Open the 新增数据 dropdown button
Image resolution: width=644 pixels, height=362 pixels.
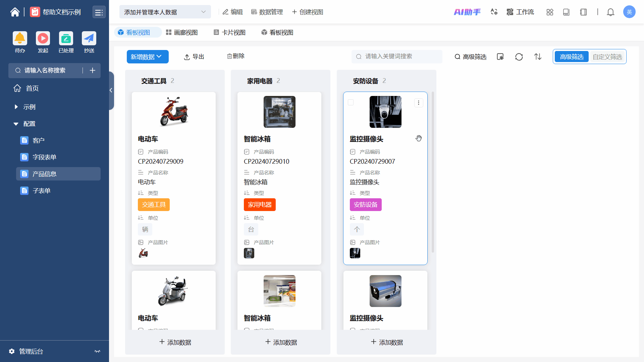(148, 57)
